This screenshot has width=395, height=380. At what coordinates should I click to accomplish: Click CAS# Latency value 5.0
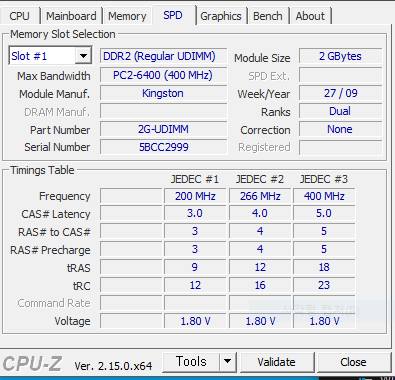(324, 213)
